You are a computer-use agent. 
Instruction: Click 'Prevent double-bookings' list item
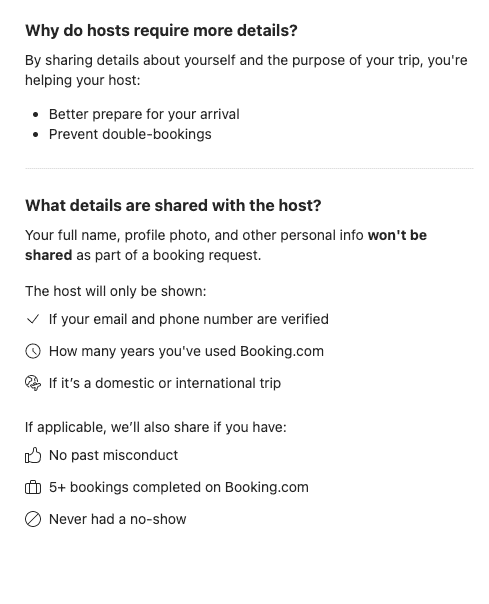(x=130, y=134)
